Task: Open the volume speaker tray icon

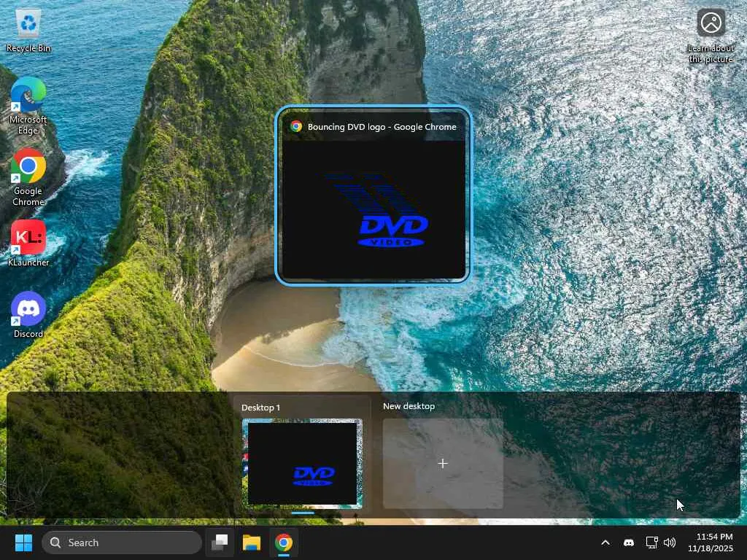Action: pyautogui.click(x=670, y=542)
